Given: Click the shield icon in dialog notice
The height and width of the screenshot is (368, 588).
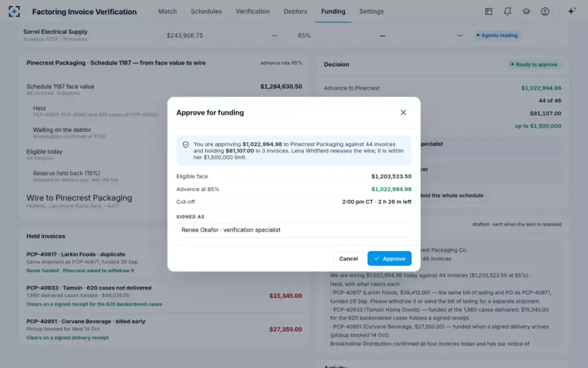Looking at the screenshot, I should click(x=186, y=145).
